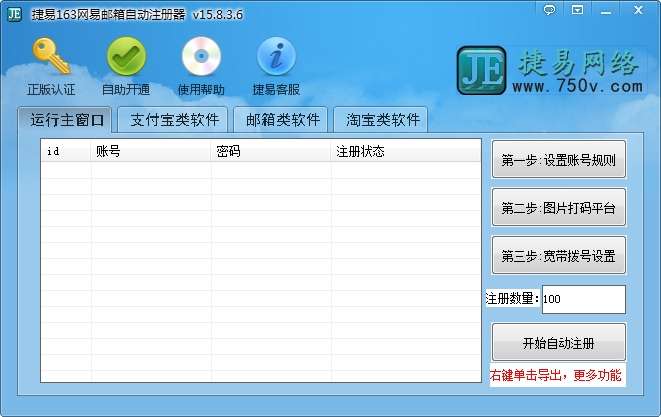Focus the 注册数量 input field
The image size is (661, 417).
pyautogui.click(x=583, y=299)
